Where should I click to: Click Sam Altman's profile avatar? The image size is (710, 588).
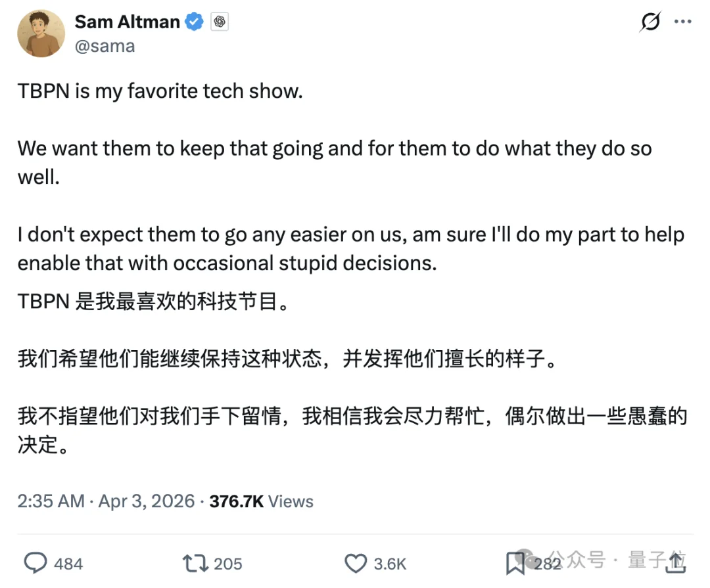tap(41, 33)
